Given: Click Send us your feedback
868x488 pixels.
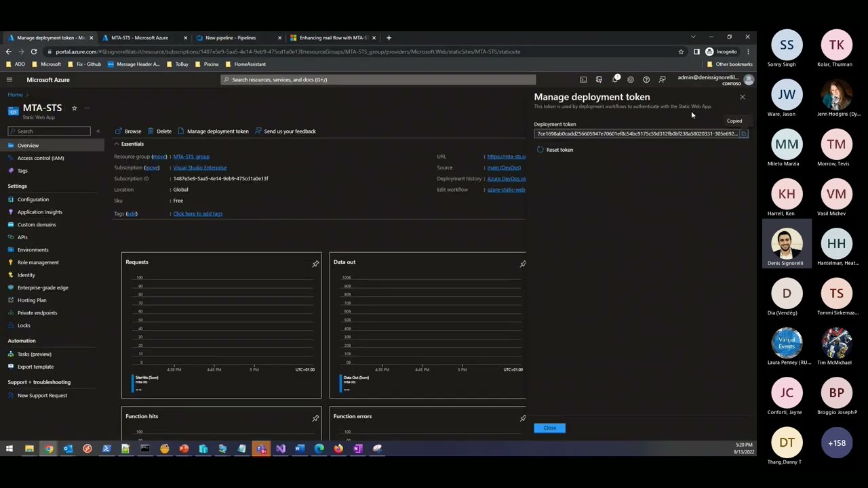Looking at the screenshot, I should click(285, 131).
